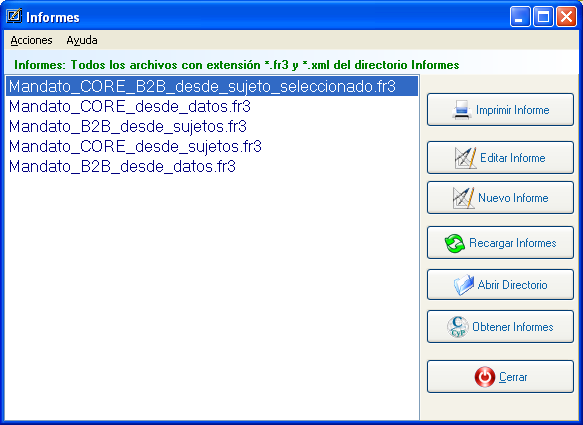
Task: Minimize the Informes window
Action: coord(520,17)
